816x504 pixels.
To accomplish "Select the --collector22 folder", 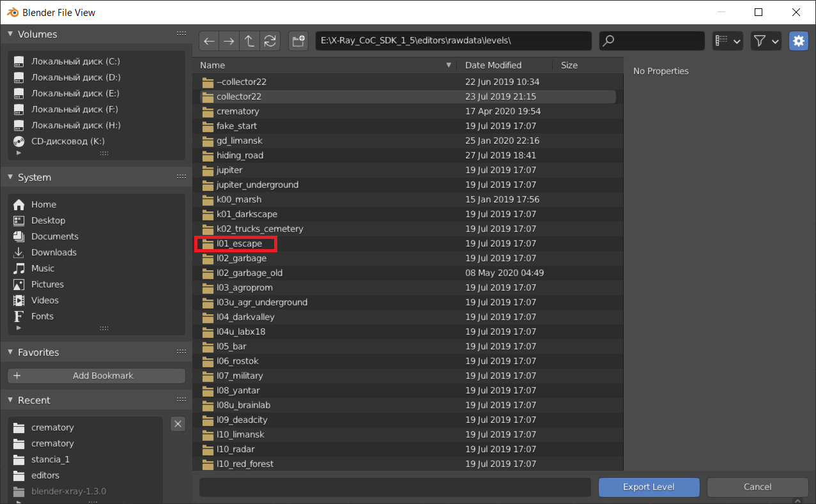I will point(408,82).
